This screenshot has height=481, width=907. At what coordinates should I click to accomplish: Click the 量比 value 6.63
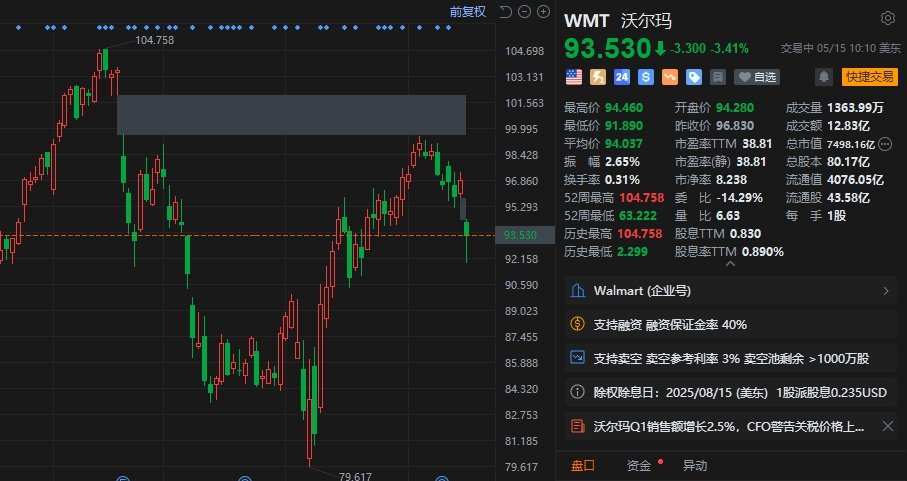coord(728,216)
